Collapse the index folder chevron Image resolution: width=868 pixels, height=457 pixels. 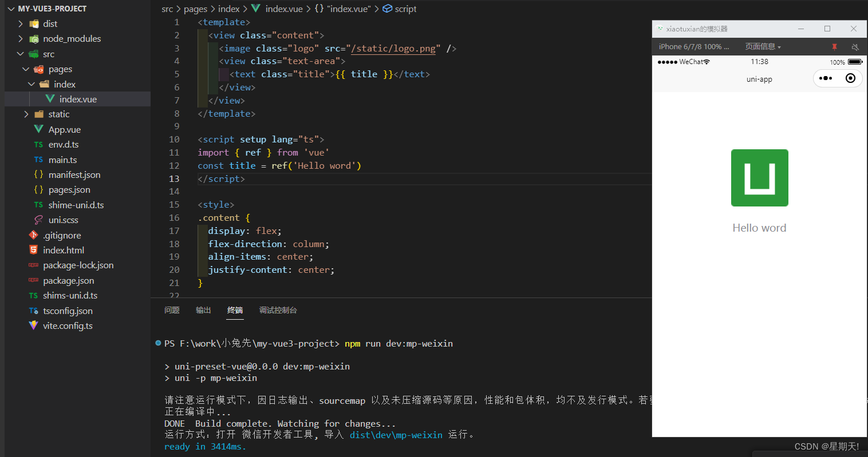[31, 84]
